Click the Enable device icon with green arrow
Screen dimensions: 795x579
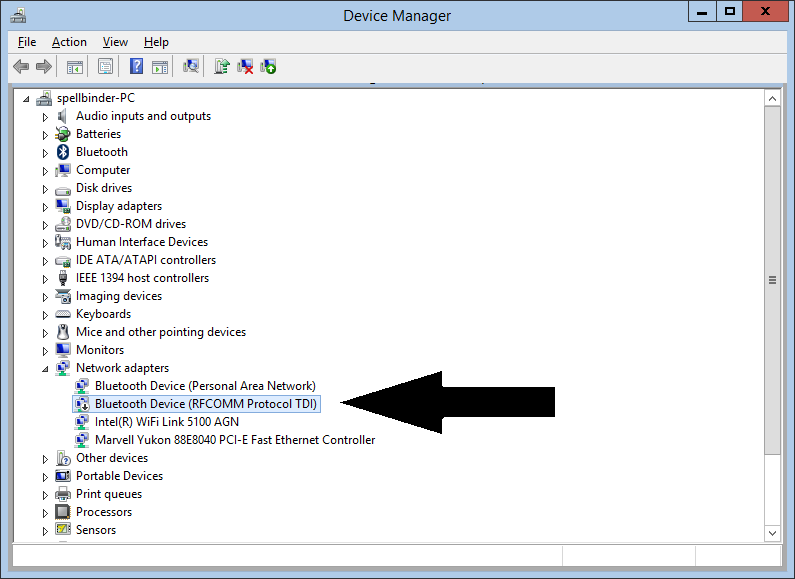pos(268,67)
